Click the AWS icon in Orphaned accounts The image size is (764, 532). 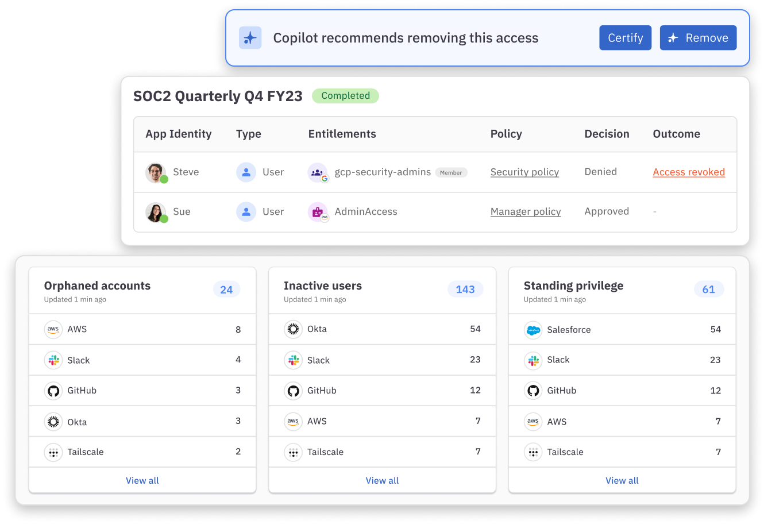click(x=53, y=329)
